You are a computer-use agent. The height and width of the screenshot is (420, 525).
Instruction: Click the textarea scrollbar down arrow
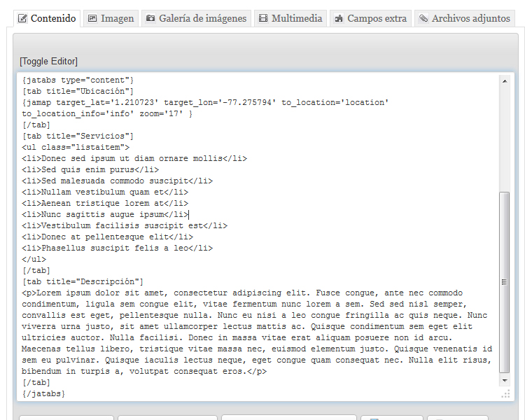[x=505, y=381]
